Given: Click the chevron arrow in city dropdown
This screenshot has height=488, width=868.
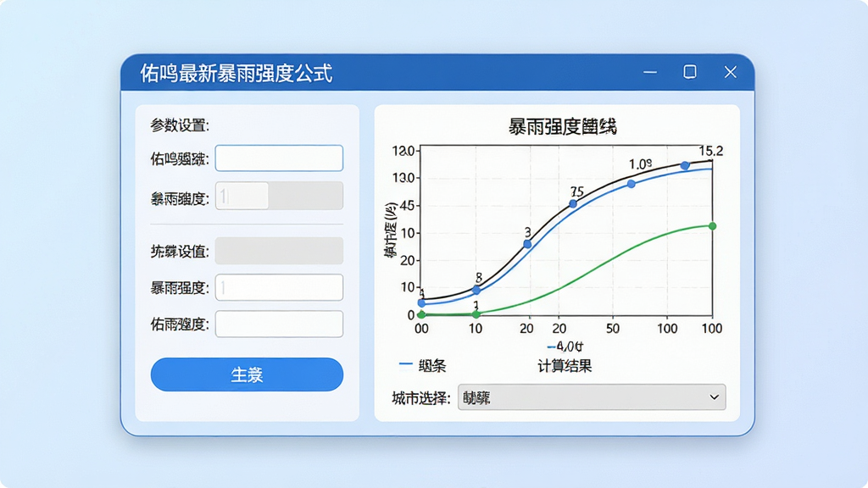Looking at the screenshot, I should [714, 397].
